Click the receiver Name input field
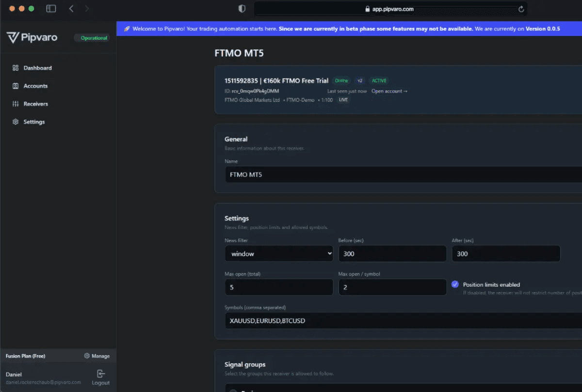This screenshot has height=392, width=582. (x=403, y=175)
